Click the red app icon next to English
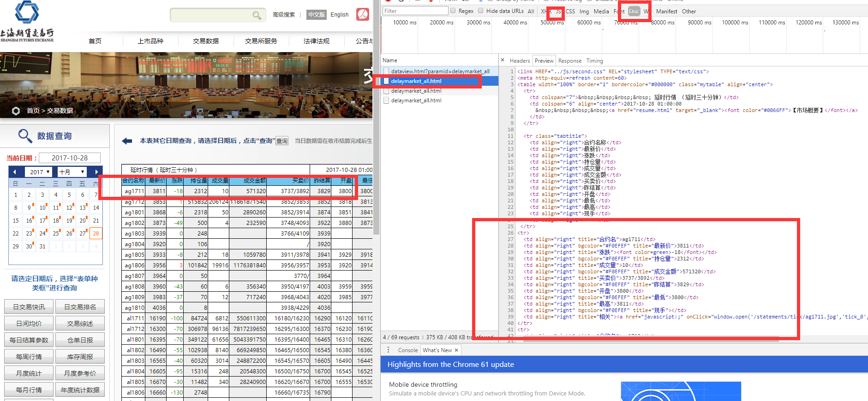This screenshot has width=868, height=401. pos(363,14)
